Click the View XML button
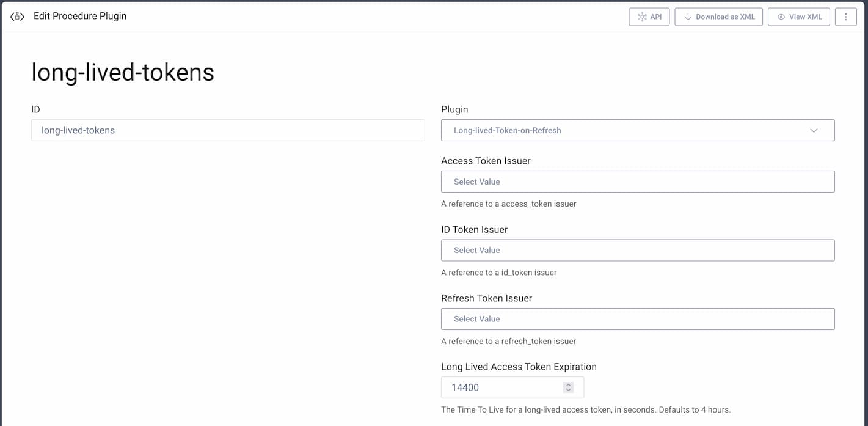 [798, 17]
